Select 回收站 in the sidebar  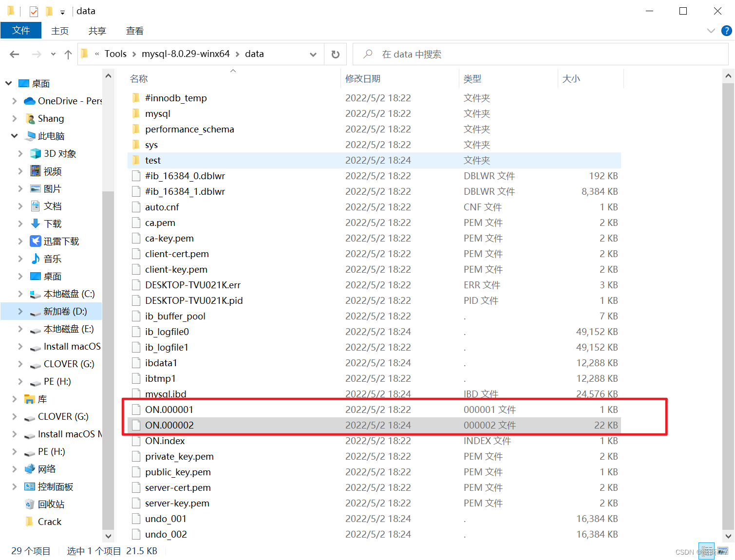point(51,504)
